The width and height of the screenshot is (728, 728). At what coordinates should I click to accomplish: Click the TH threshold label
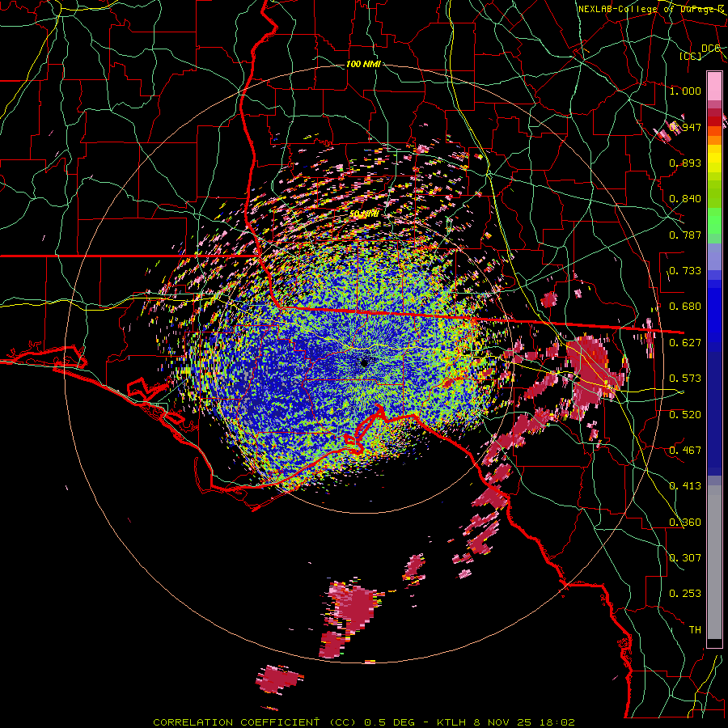[x=695, y=630]
